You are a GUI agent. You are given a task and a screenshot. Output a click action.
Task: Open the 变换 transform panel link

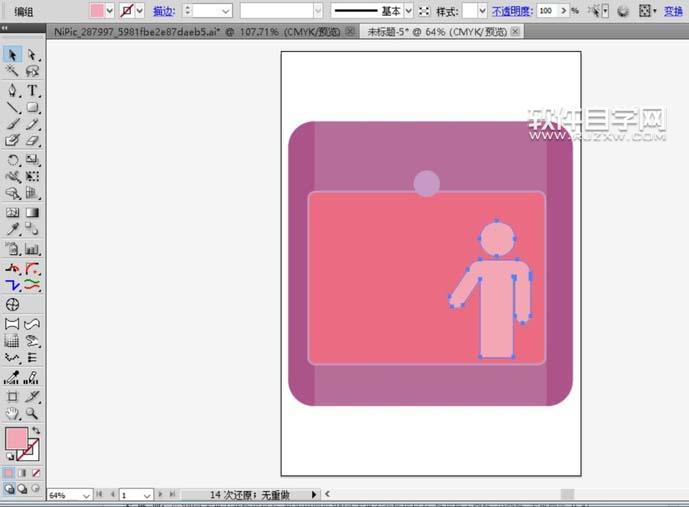pos(673,11)
